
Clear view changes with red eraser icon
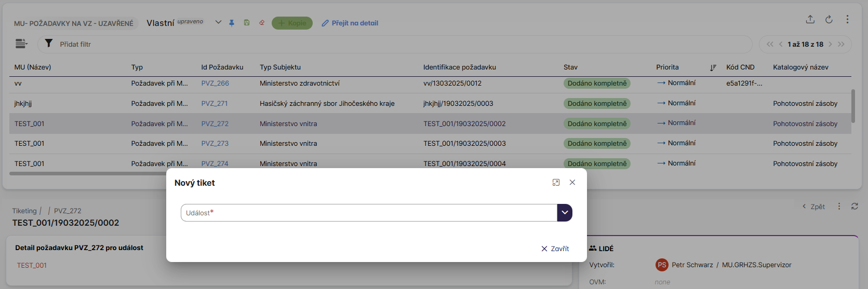[262, 23]
